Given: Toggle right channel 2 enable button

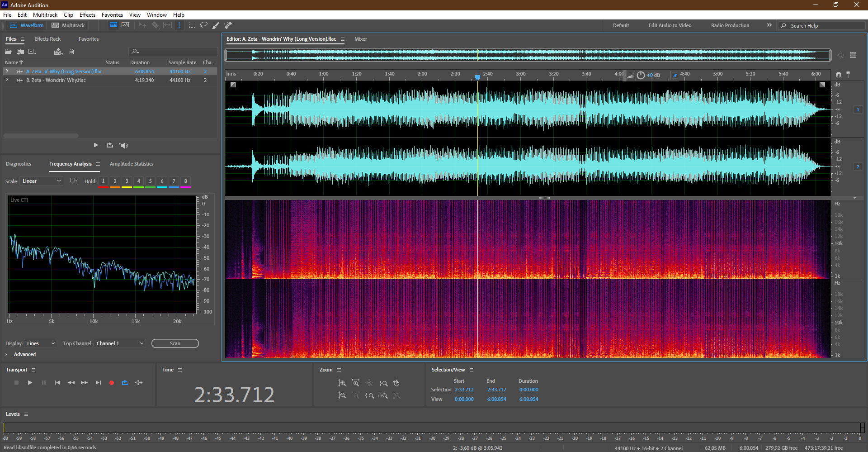Looking at the screenshot, I should tap(858, 167).
